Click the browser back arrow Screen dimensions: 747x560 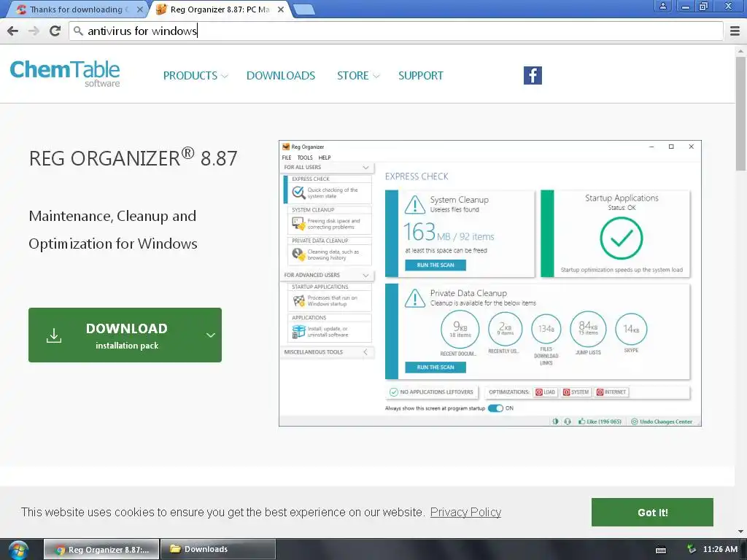[13, 31]
